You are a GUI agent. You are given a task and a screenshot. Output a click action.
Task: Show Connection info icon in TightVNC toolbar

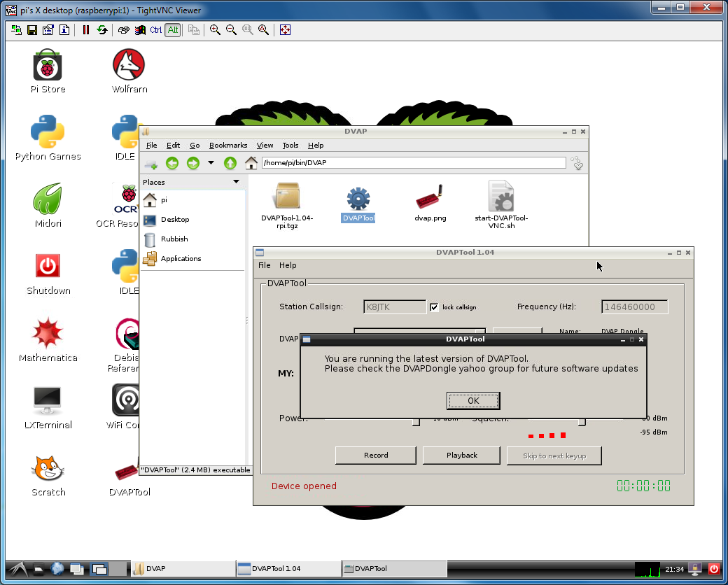pos(64,30)
